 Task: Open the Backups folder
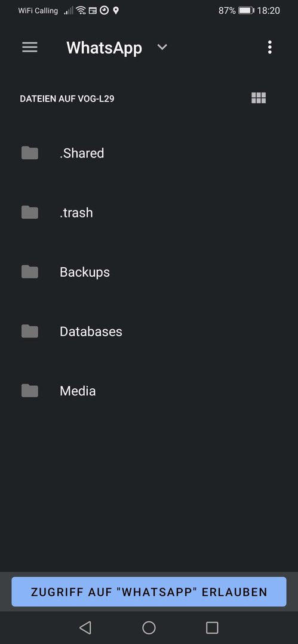tap(149, 272)
